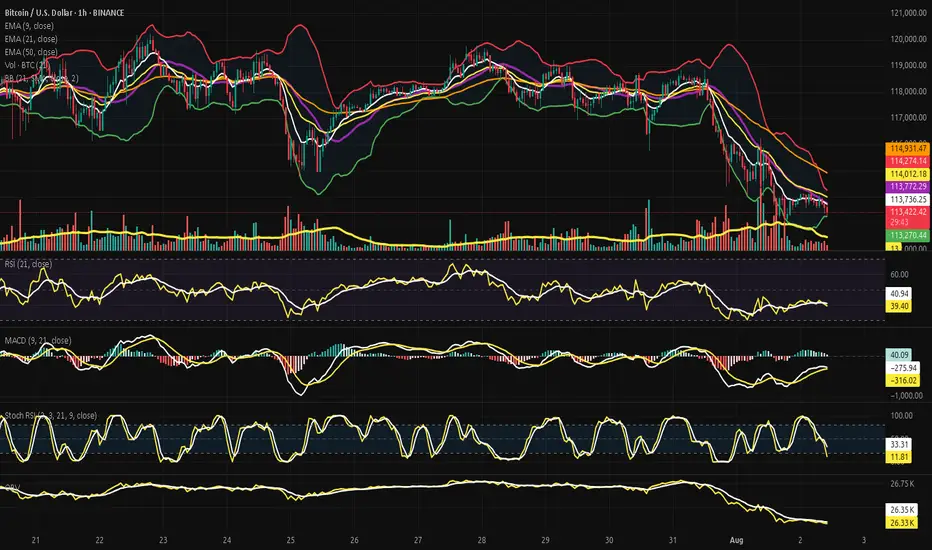
Task: Click the MACD −316.02 signal value tag
Action: [x=903, y=381]
